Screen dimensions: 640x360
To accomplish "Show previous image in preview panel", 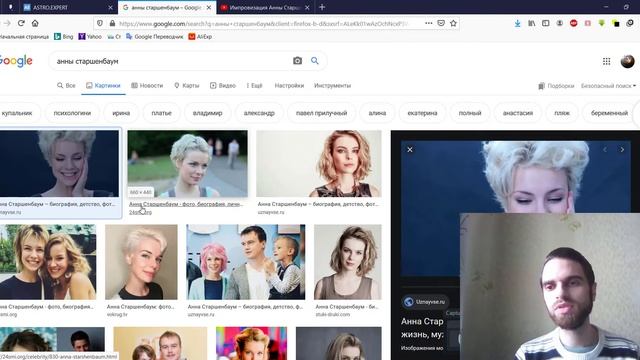I will 605,150.
